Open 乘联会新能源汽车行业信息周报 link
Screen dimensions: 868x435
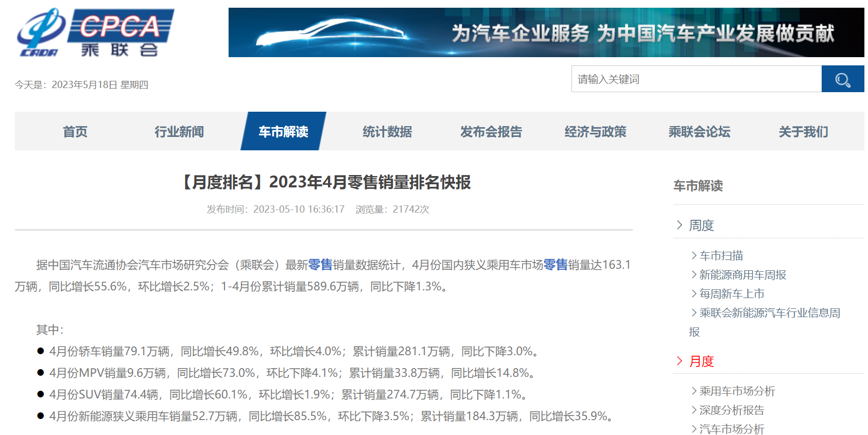[x=769, y=313]
